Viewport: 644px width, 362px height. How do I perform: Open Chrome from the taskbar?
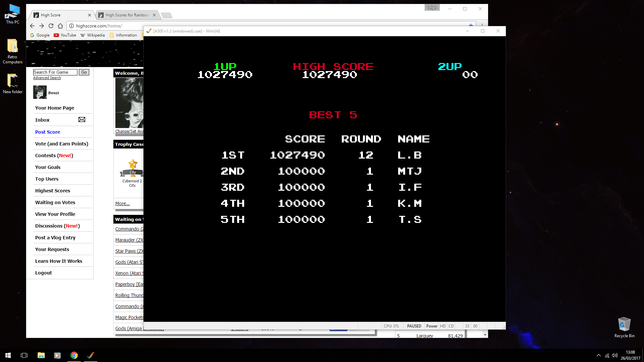click(x=74, y=355)
